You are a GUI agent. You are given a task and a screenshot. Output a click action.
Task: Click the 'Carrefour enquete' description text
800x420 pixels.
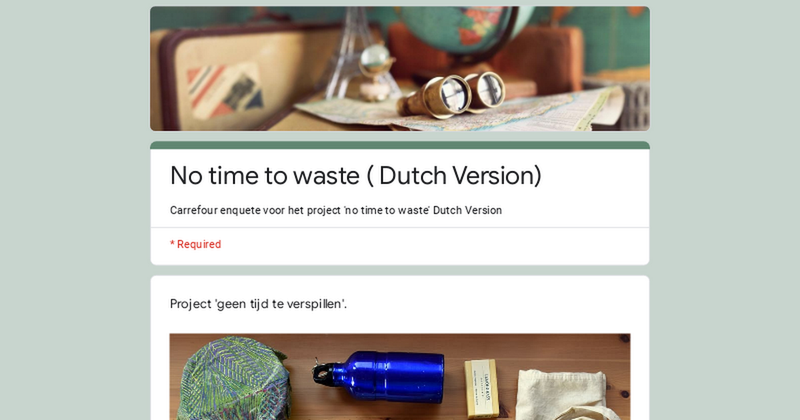(x=336, y=210)
